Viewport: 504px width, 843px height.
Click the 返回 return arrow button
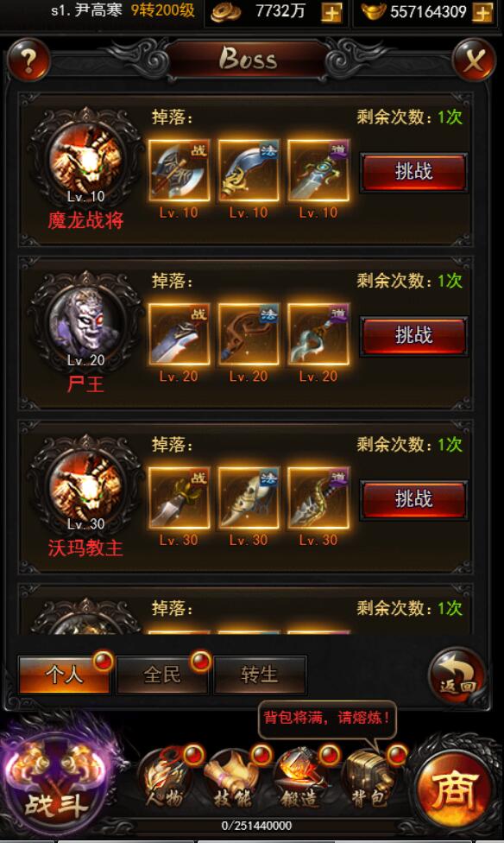point(457,675)
